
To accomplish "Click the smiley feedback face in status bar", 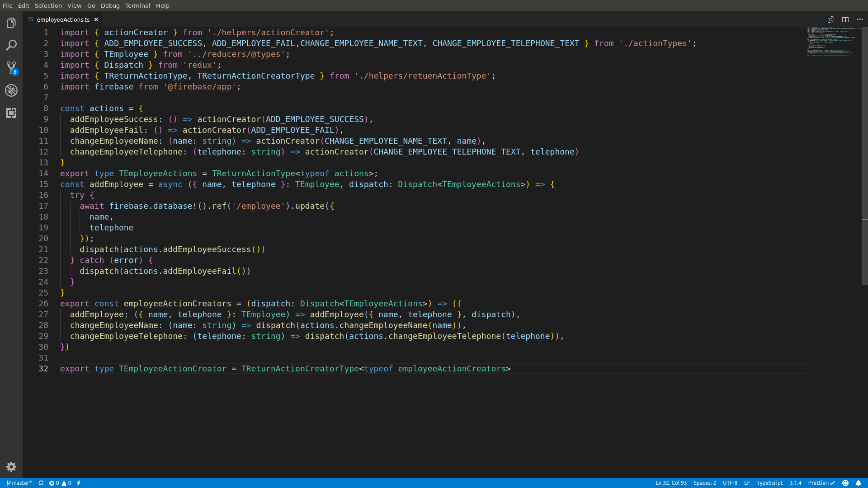I will pos(844,483).
